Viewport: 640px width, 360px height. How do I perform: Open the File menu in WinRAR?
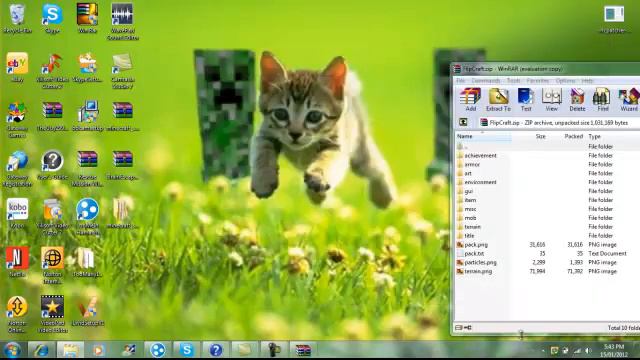click(x=460, y=81)
